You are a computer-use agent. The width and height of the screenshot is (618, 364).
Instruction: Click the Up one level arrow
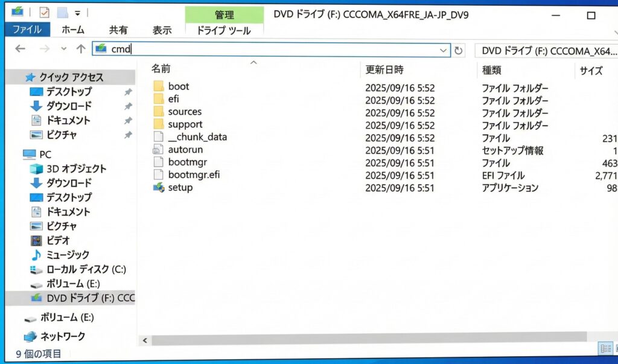81,49
